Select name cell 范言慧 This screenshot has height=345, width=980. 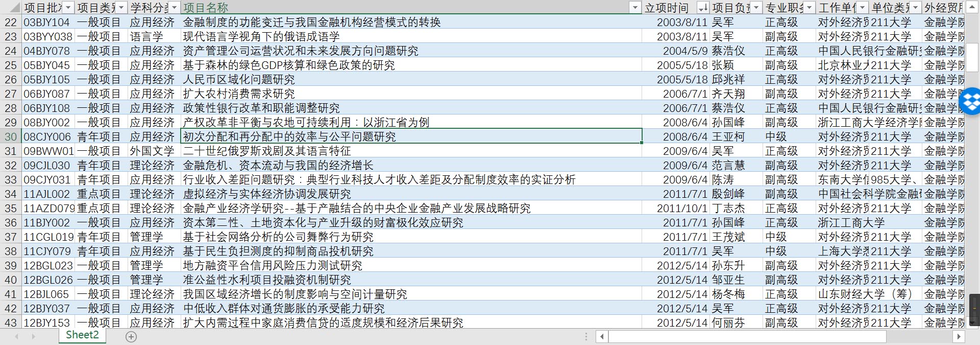coord(737,165)
